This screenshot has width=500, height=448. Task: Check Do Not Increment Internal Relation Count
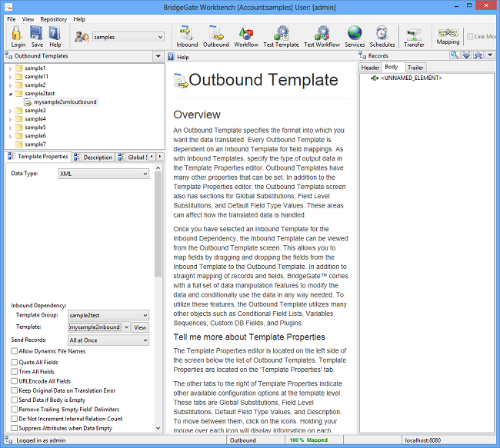click(15, 419)
